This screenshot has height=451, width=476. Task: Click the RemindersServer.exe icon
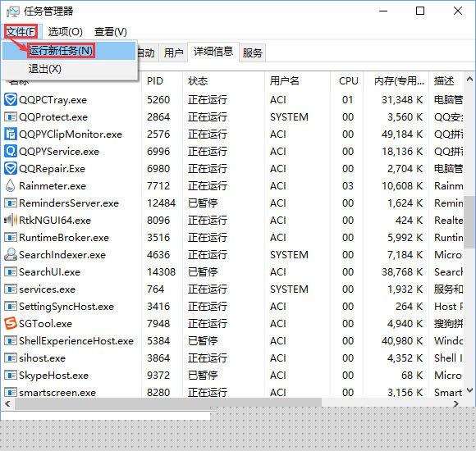coord(11,203)
